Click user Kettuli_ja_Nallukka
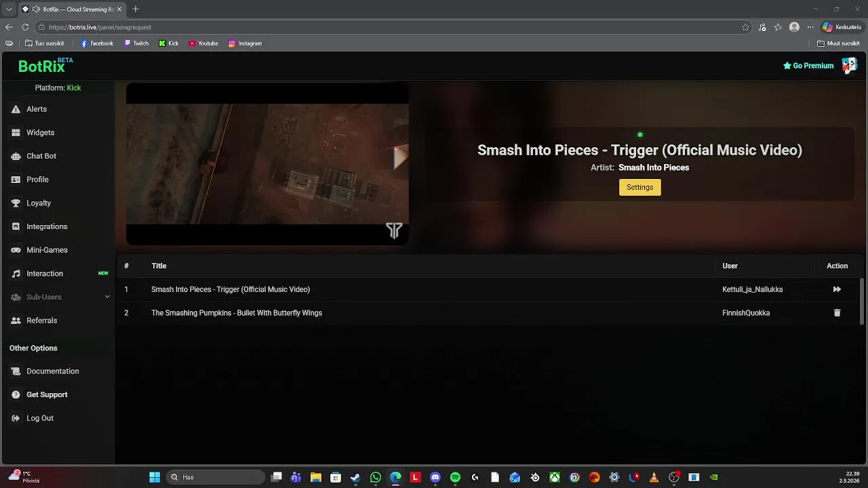Image resolution: width=868 pixels, height=488 pixels. click(x=753, y=289)
